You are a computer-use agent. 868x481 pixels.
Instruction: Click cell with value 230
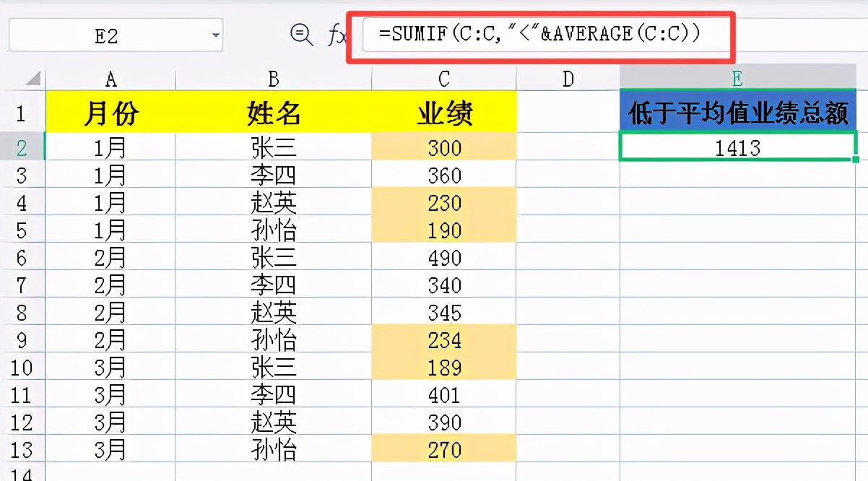[x=444, y=202]
